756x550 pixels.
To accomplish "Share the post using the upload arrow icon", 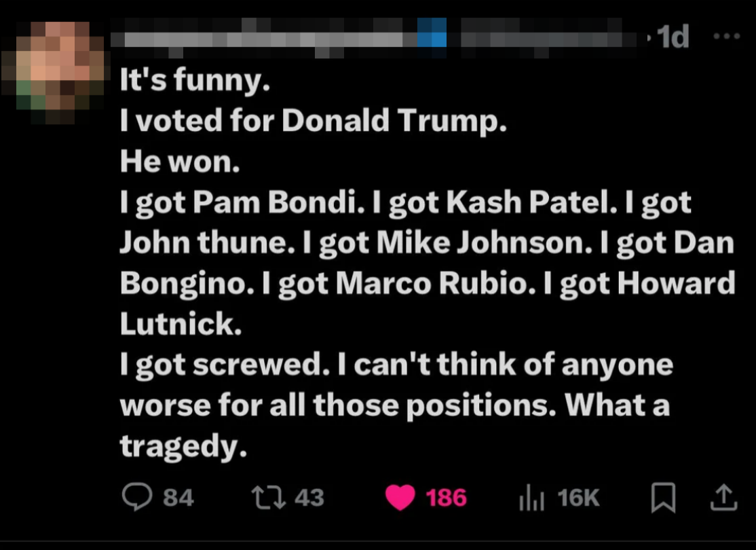I will pos(723,498).
